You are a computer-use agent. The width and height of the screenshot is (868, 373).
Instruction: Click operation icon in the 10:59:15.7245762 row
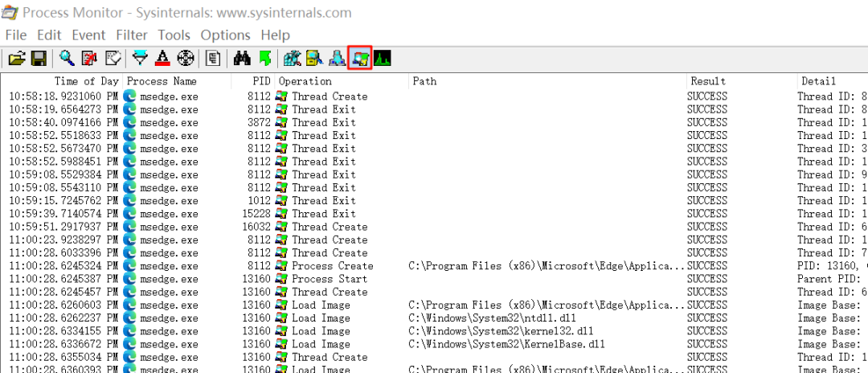click(x=282, y=201)
